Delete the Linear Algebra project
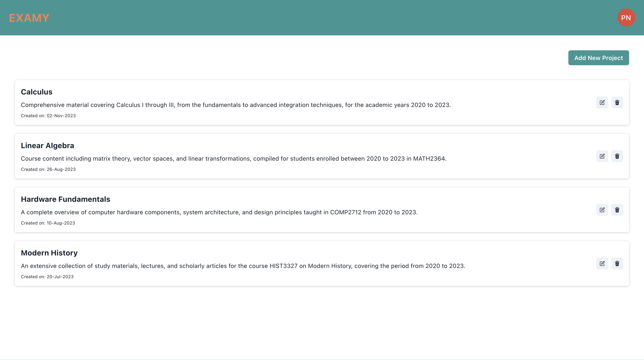 pos(617,156)
